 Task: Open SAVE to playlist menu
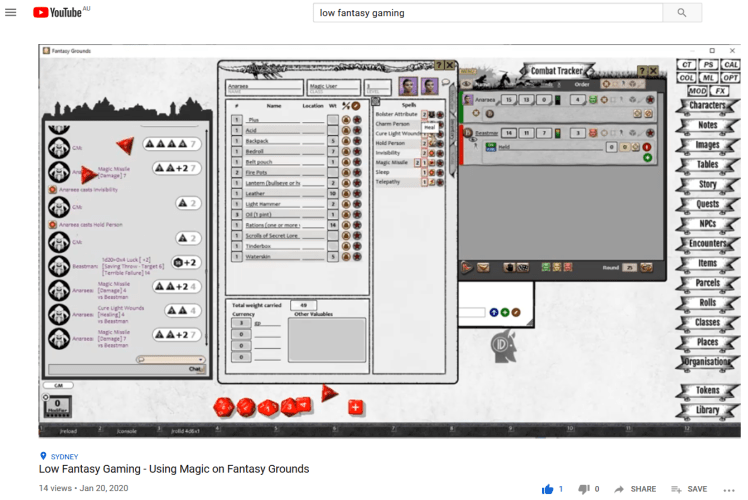[689, 489]
